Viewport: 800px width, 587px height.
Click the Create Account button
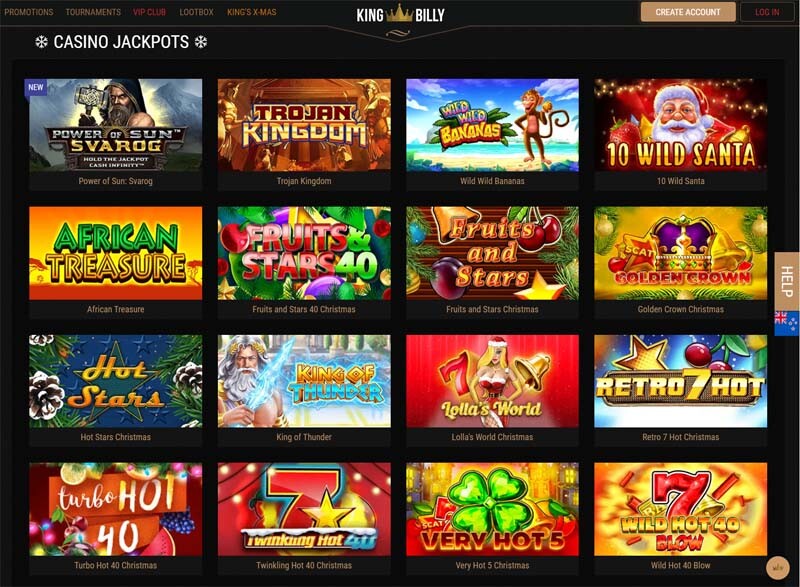click(688, 12)
